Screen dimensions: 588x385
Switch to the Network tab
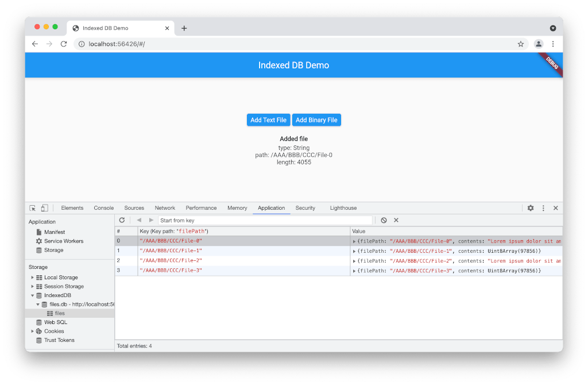[165, 207]
